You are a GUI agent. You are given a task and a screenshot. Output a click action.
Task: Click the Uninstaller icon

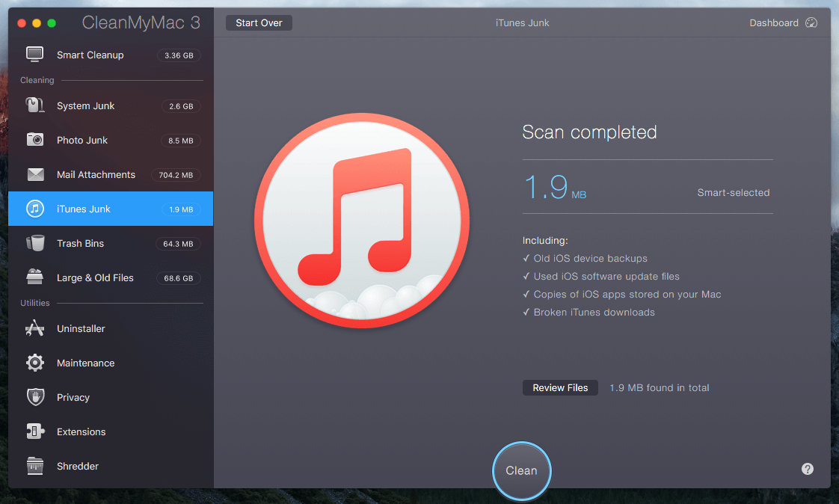click(x=35, y=328)
